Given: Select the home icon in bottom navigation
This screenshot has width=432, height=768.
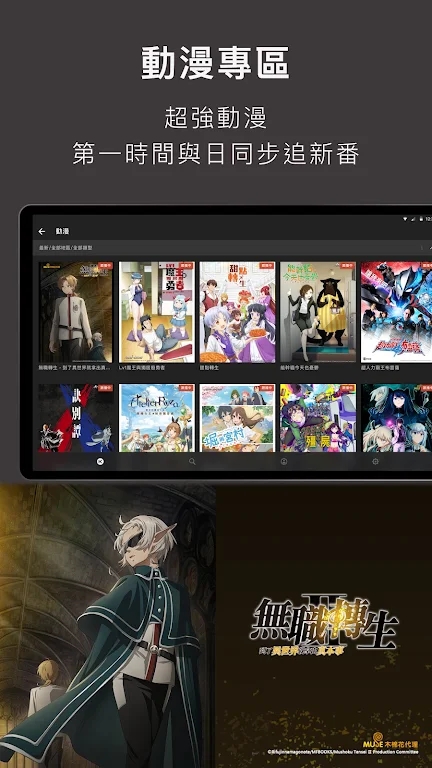Looking at the screenshot, I should (100, 461).
